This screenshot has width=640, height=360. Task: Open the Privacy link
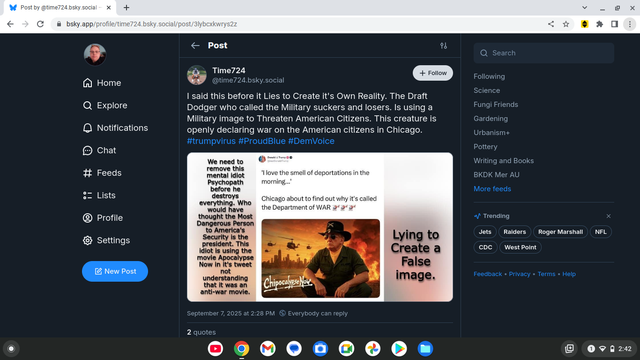click(519, 274)
